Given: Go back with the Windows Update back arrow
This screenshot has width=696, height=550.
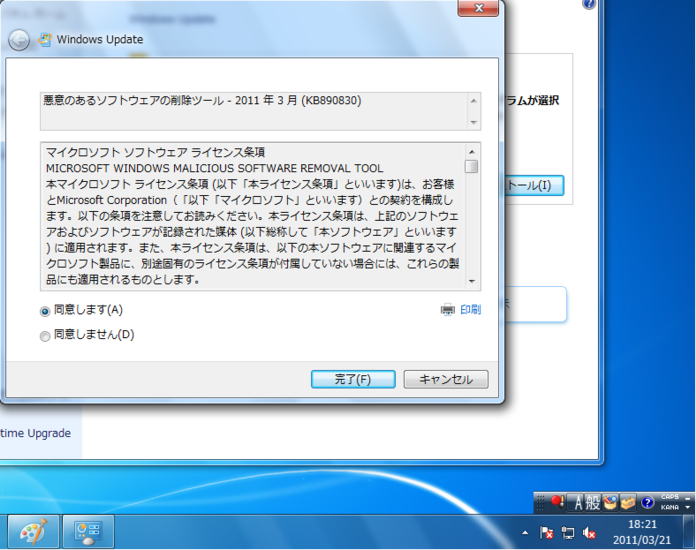Looking at the screenshot, I should (x=19, y=40).
